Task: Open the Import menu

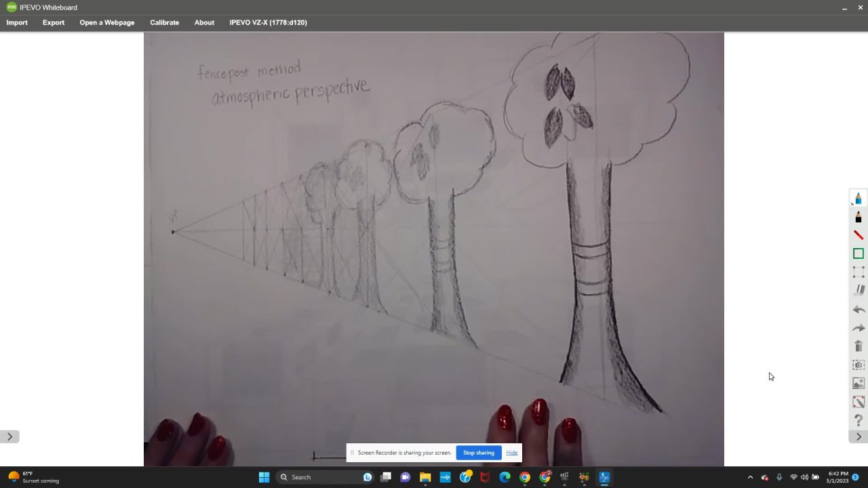Action: [17, 22]
